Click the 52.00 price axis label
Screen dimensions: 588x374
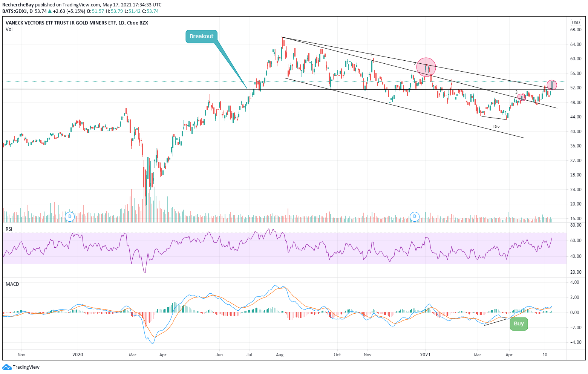click(x=576, y=88)
